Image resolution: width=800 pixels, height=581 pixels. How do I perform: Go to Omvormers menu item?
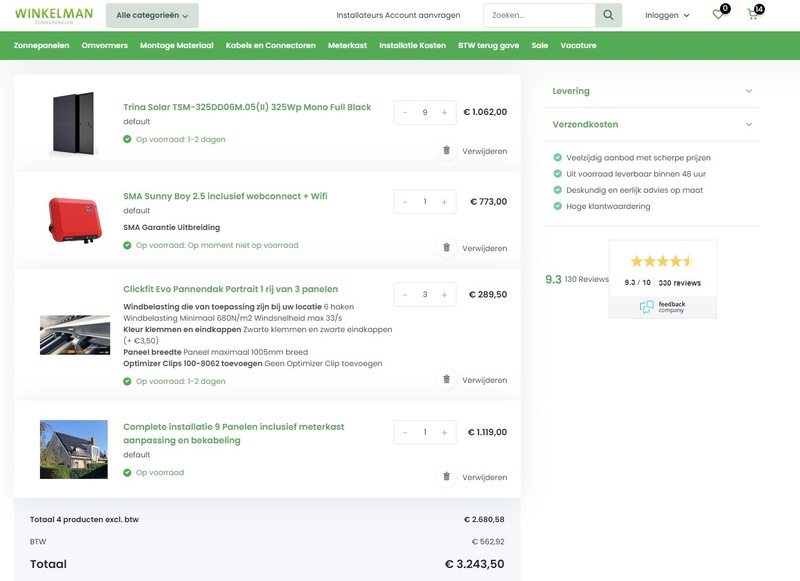(104, 46)
